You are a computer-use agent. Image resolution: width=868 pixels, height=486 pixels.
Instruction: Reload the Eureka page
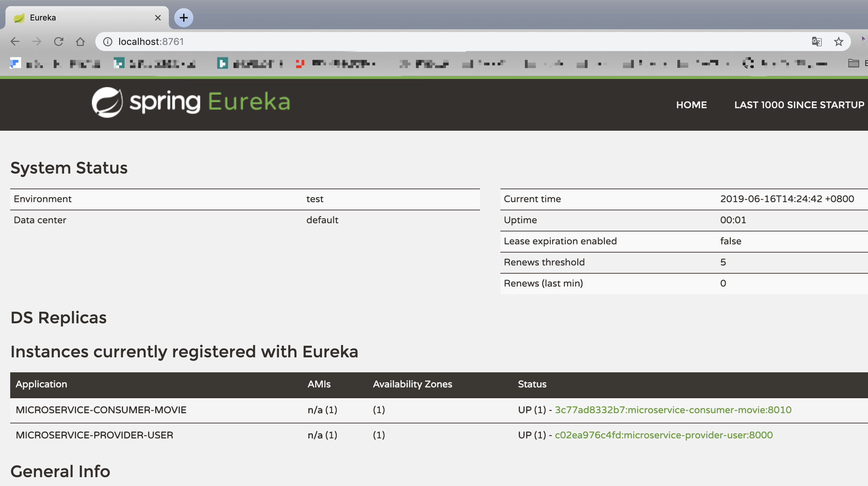pyautogui.click(x=59, y=42)
